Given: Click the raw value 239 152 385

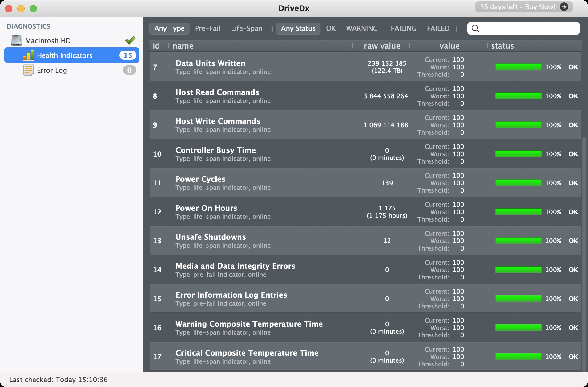Looking at the screenshot, I should 387,63.
